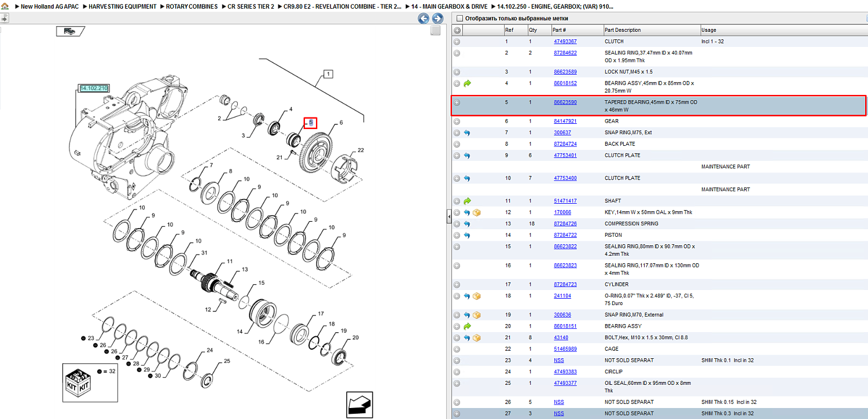Click package icon in BOLT Hex row

click(x=477, y=337)
